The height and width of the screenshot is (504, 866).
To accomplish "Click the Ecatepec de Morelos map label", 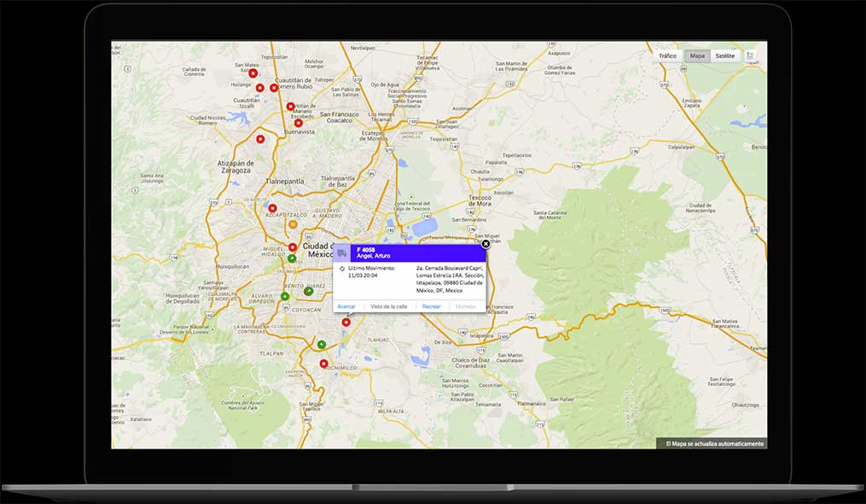I will point(373,136).
